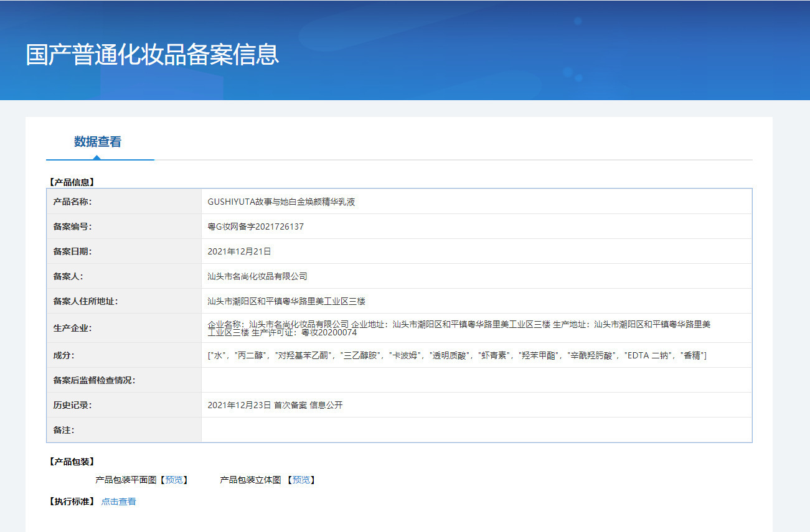Viewport: 810px width, 532px height.
Task: Select the ingredient list starting with "水"
Action: (x=457, y=355)
